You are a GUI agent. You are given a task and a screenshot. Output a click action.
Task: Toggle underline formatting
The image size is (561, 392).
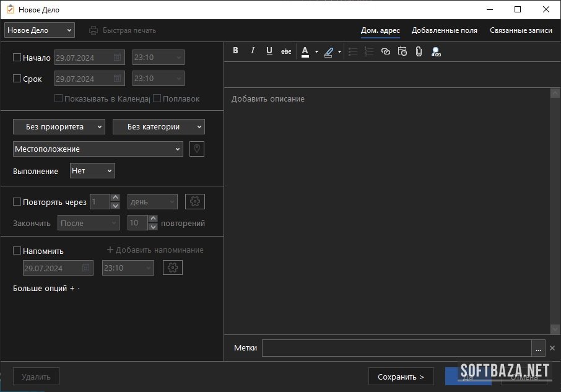tap(269, 51)
